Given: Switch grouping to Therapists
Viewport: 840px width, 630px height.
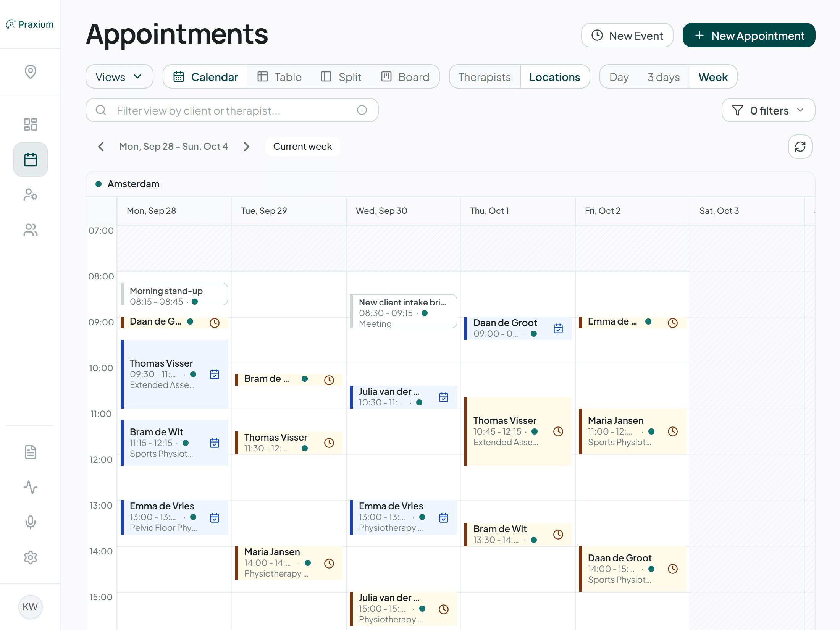Looking at the screenshot, I should [x=485, y=77].
